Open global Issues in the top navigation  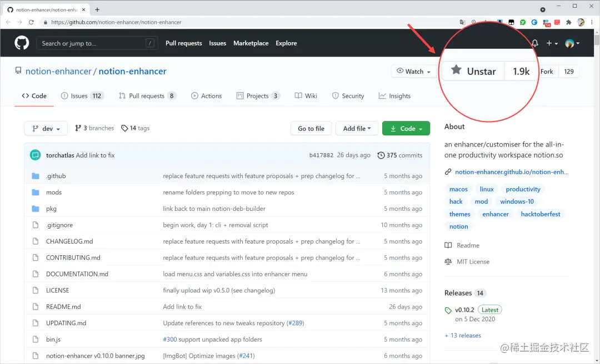[x=217, y=43]
